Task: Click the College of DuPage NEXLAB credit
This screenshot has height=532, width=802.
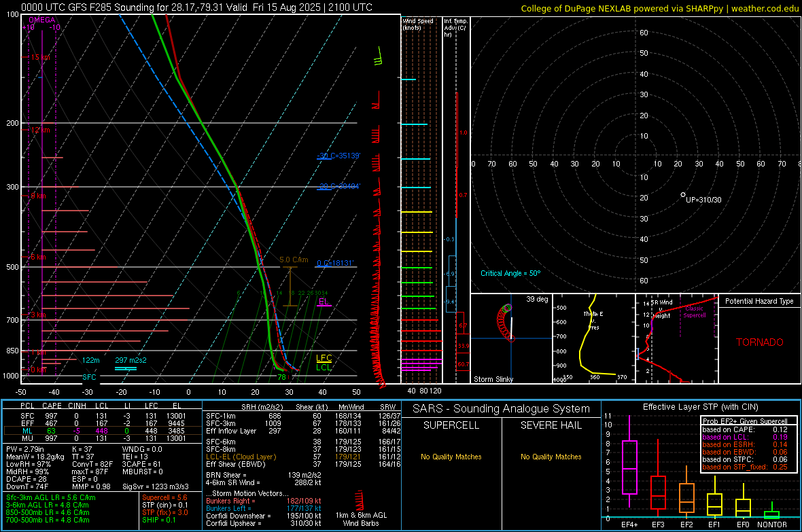Action: (659, 8)
